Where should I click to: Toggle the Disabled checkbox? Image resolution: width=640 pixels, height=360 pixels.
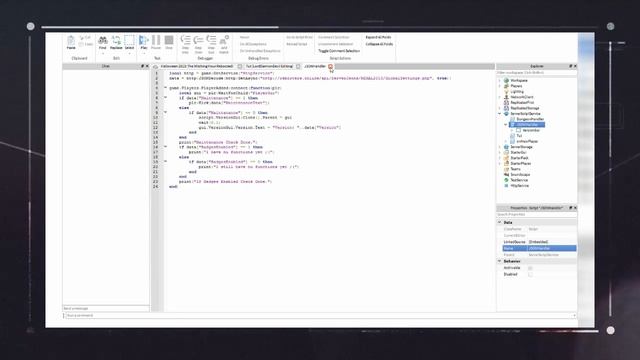coord(530,274)
